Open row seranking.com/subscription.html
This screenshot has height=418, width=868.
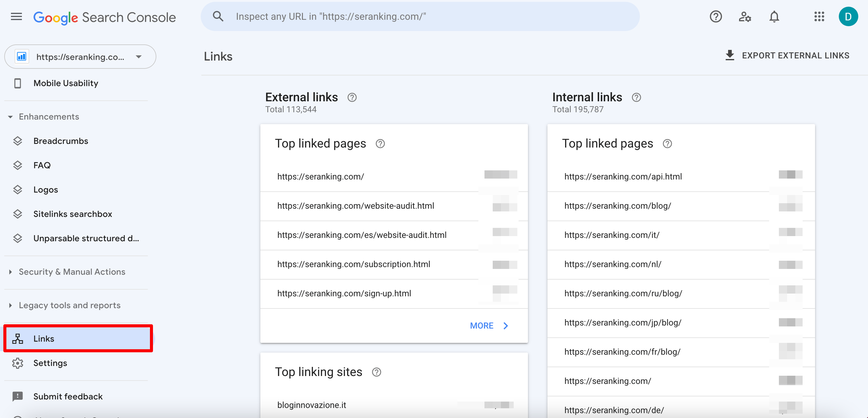coord(394,265)
